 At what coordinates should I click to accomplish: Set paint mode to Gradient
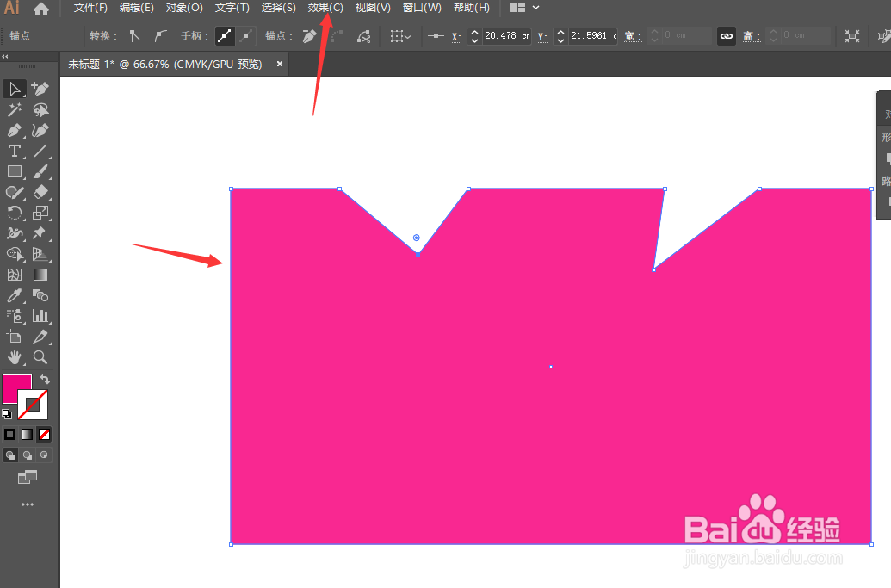tap(27, 435)
